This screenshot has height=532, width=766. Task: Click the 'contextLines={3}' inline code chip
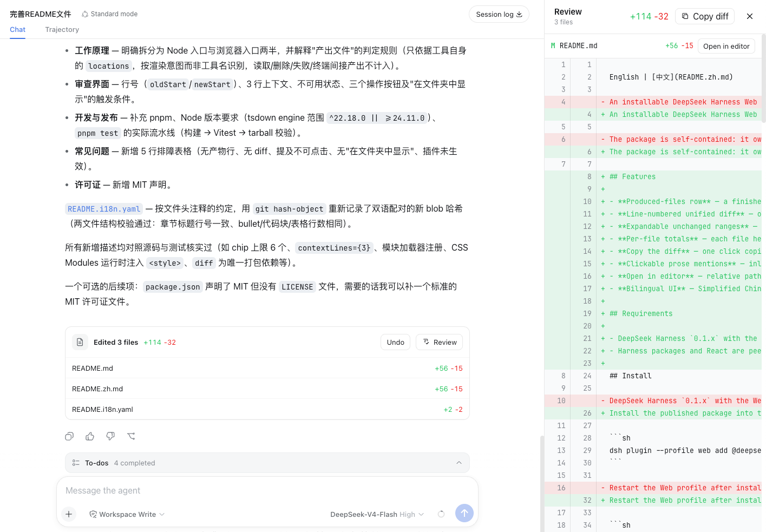pyautogui.click(x=334, y=248)
